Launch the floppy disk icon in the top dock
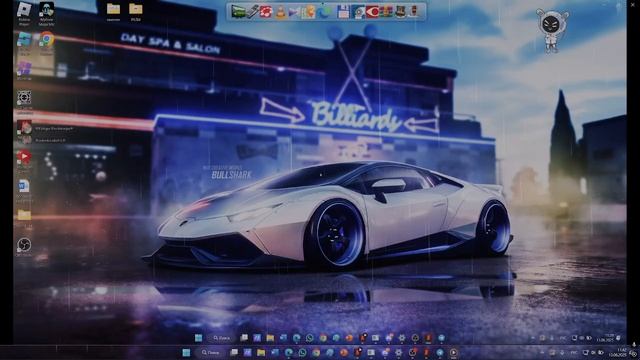640x360 pixels. pos(343,11)
